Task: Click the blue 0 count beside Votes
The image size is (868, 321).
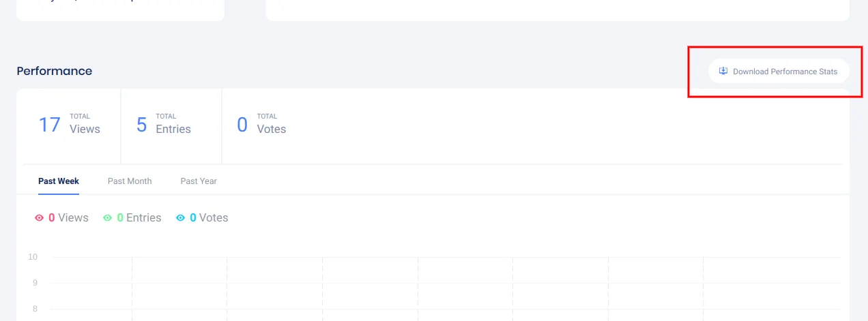Action: [193, 218]
